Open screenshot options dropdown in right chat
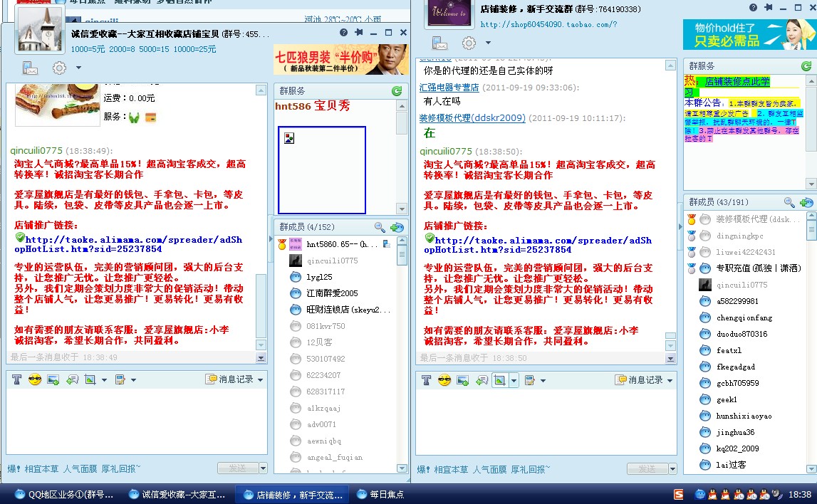817x504 pixels. tap(514, 381)
